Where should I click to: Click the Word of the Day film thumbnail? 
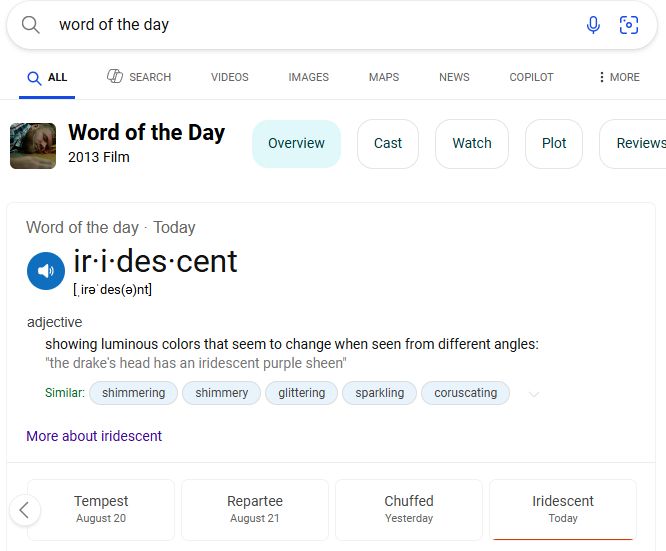click(x=33, y=144)
